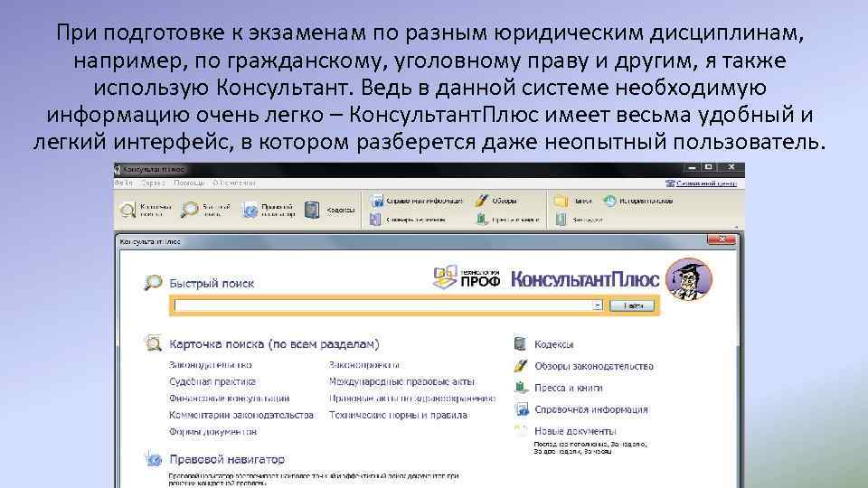Open the Законодательство section link

coord(211,364)
